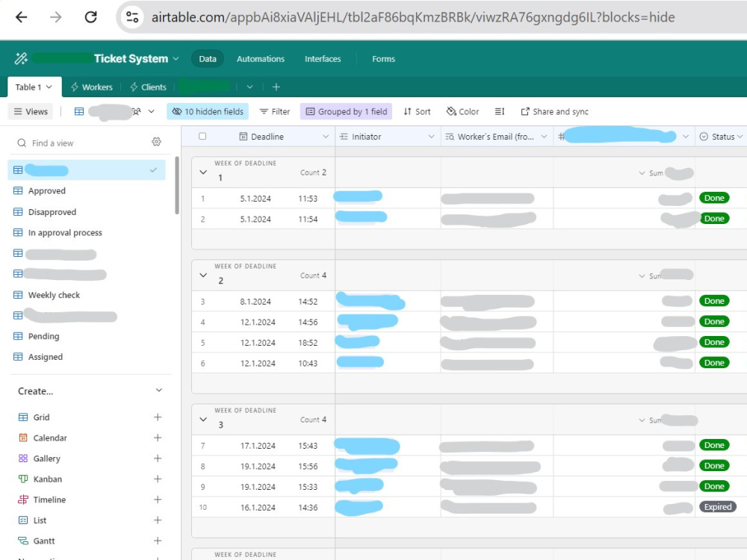
Task: Add a Gallery view plus icon
Action: coord(158,458)
